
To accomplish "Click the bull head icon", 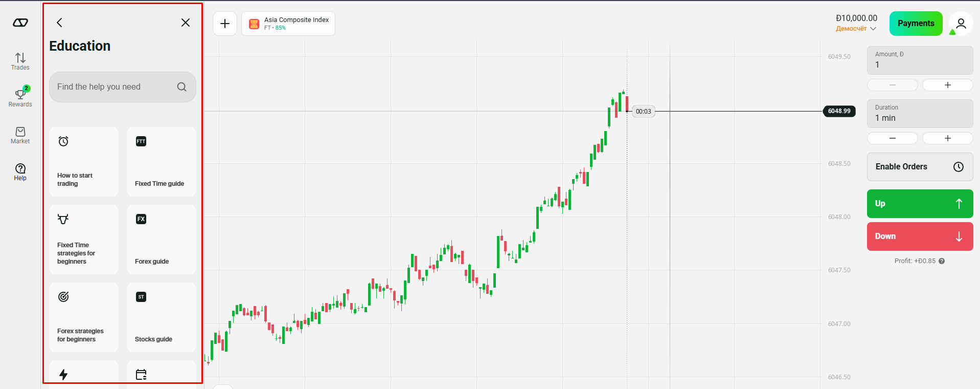I will tap(63, 219).
